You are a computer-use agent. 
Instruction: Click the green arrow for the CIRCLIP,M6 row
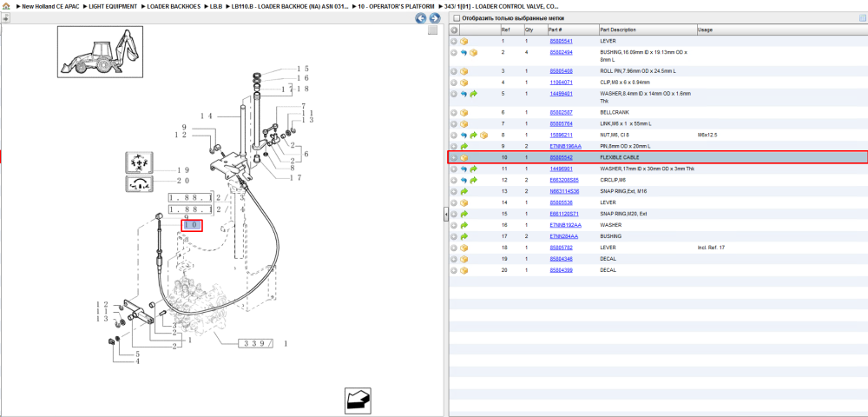pyautogui.click(x=473, y=181)
